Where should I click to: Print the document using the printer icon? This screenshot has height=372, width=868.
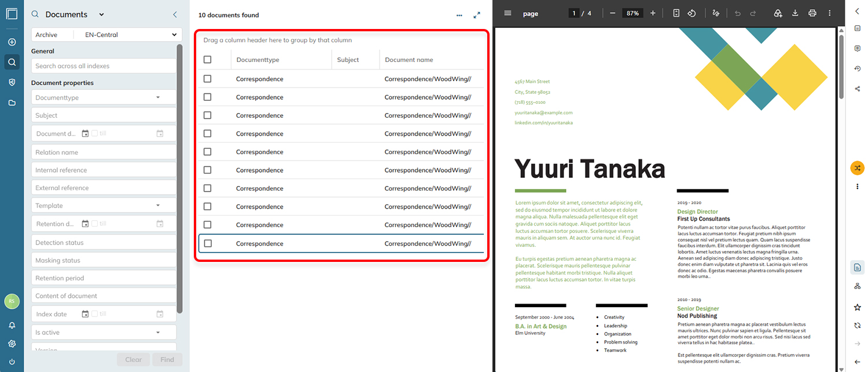[812, 13]
